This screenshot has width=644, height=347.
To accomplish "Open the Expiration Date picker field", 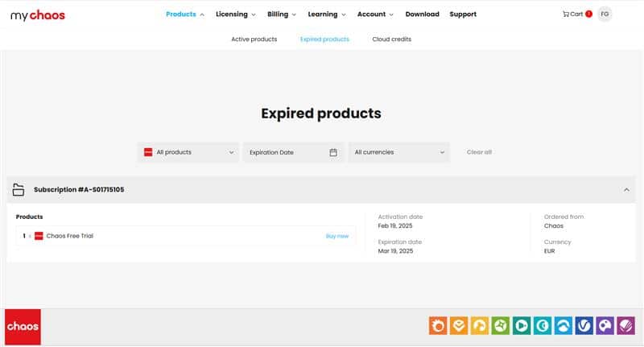I will [293, 152].
